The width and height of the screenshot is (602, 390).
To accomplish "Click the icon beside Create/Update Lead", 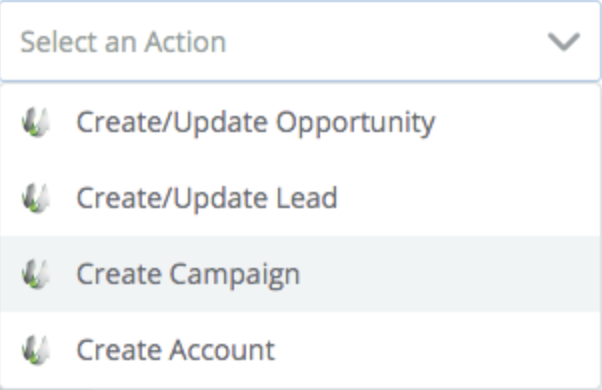I will (x=36, y=198).
